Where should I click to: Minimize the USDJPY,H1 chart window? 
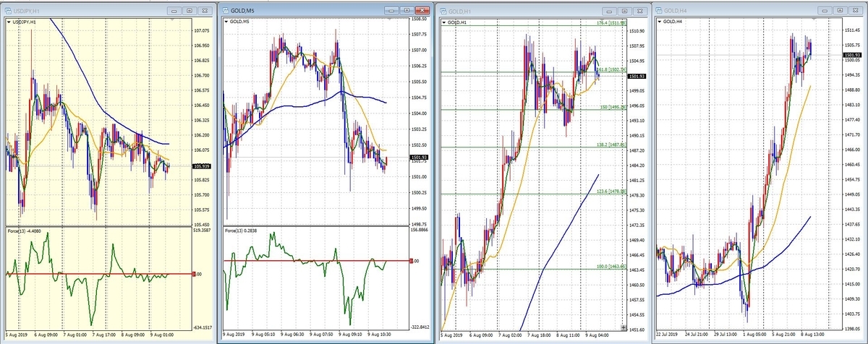(x=174, y=11)
